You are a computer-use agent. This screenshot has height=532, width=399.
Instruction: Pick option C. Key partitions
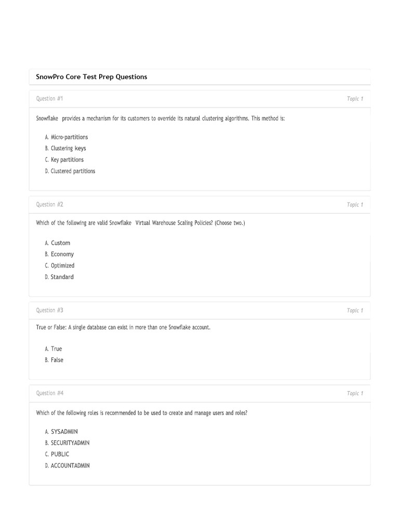pos(64,160)
